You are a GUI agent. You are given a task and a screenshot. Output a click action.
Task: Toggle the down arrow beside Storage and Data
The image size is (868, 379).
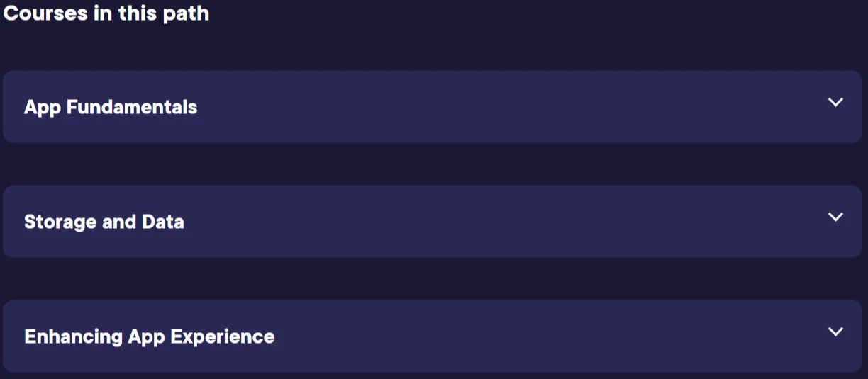[835, 217]
